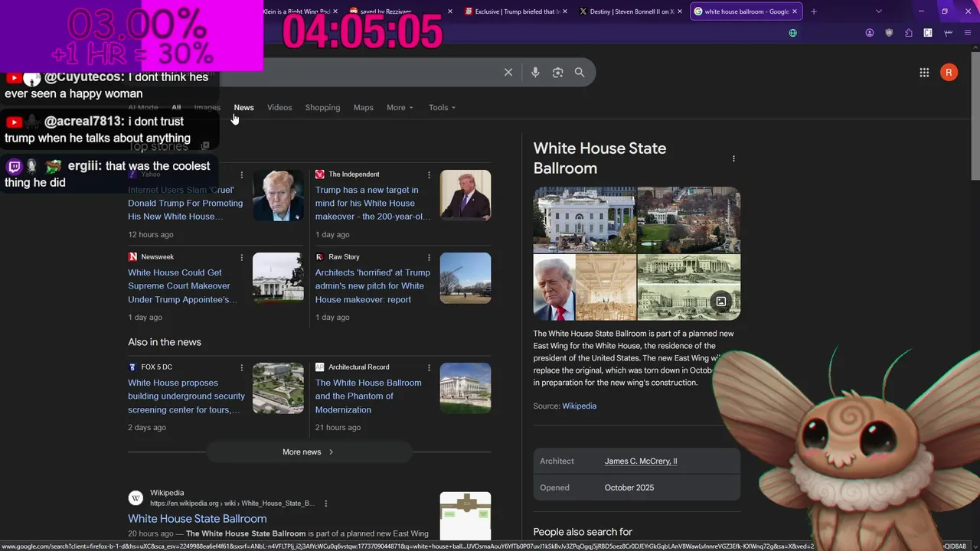
Task: Open options menu for Architectural Record story
Action: (429, 368)
